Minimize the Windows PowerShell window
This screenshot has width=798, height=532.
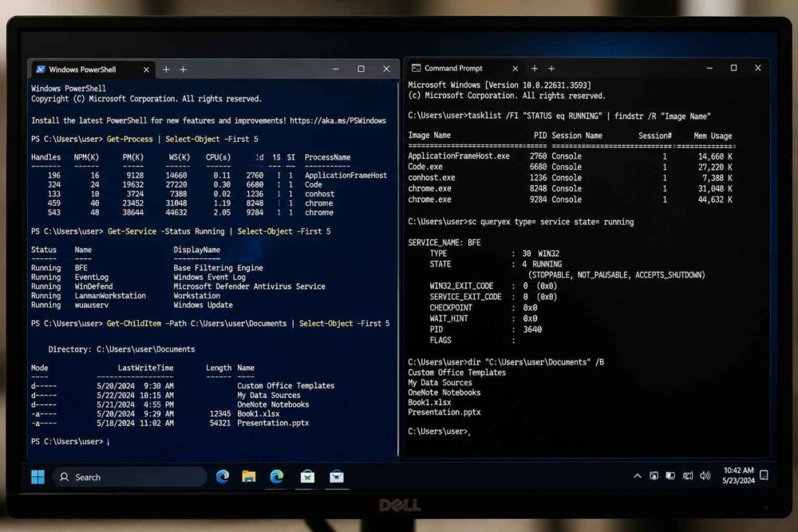(x=336, y=69)
